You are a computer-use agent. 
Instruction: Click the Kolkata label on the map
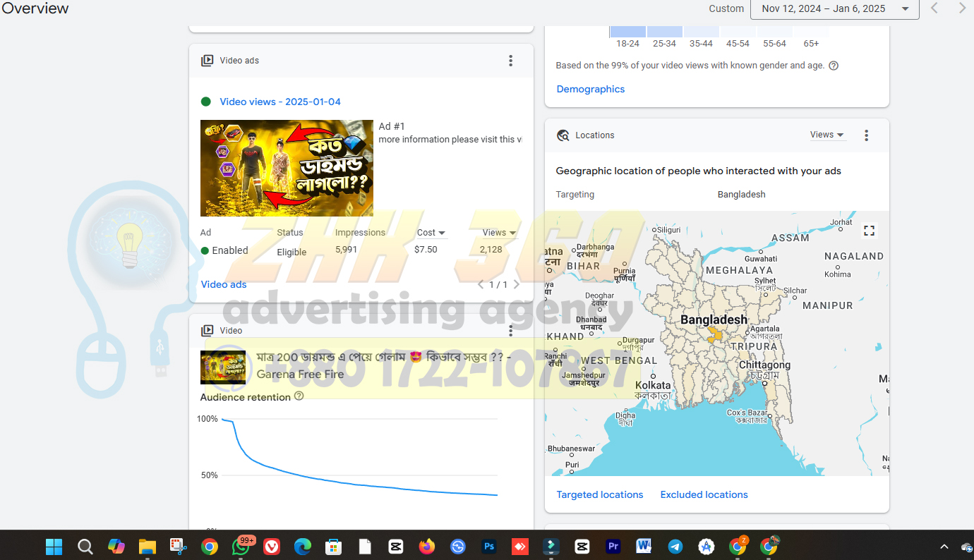(653, 385)
